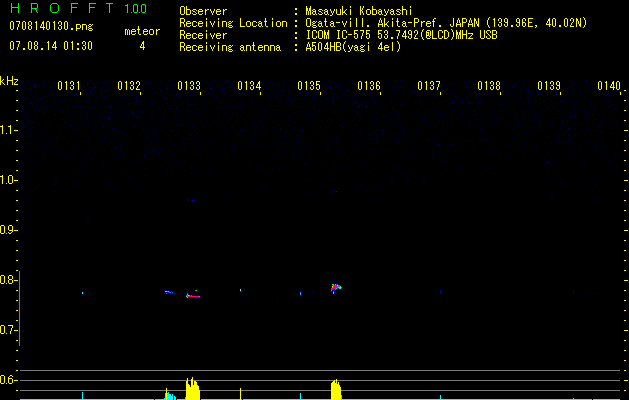Click the 0138 time axis label

click(489, 86)
